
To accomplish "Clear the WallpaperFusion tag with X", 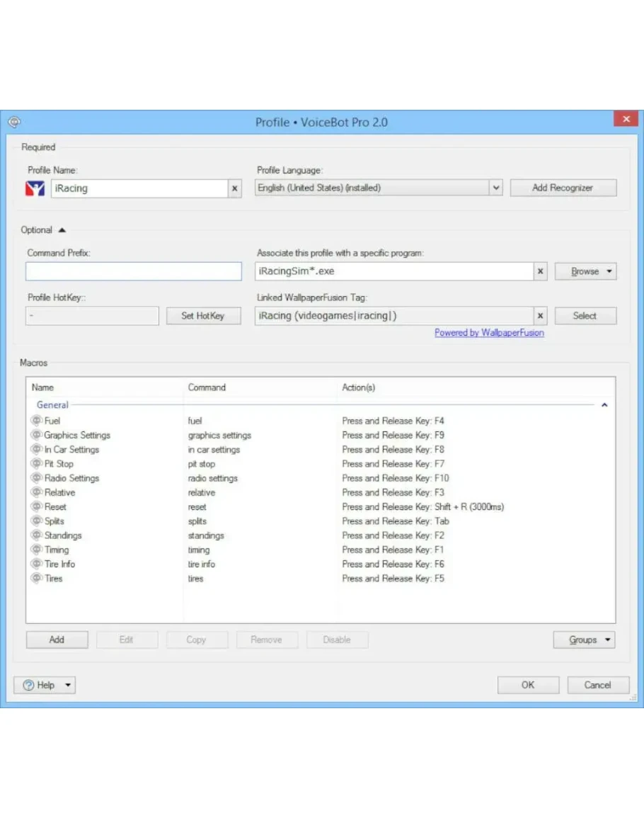I will coord(540,316).
